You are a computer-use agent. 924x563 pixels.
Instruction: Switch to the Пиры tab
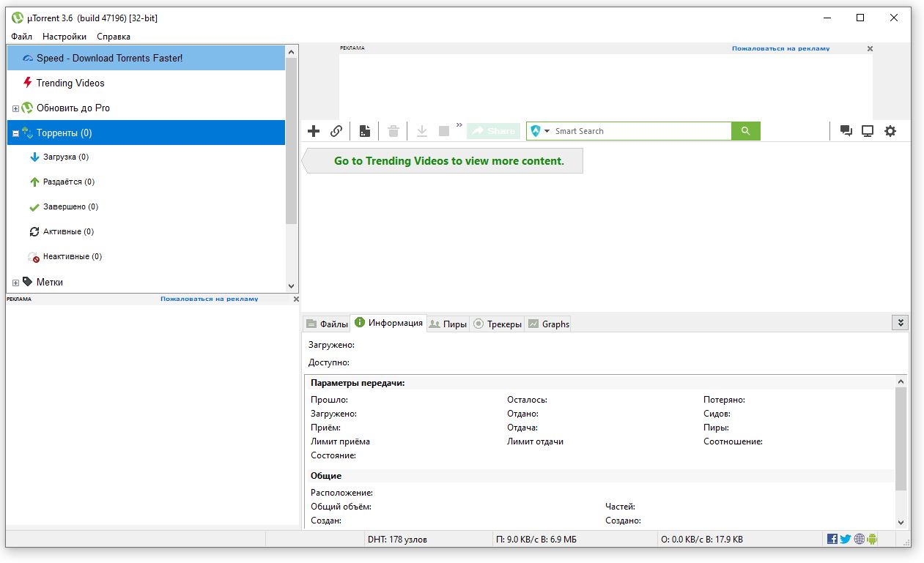448,324
